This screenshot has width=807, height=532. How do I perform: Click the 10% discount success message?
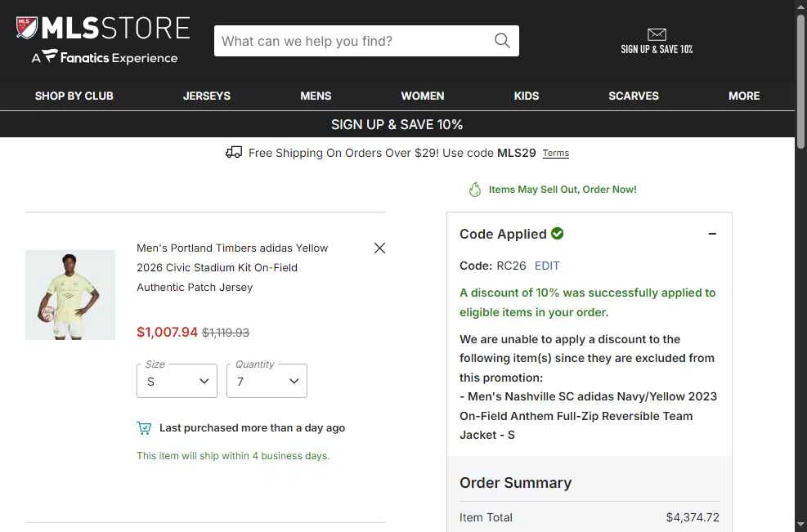[x=587, y=302]
